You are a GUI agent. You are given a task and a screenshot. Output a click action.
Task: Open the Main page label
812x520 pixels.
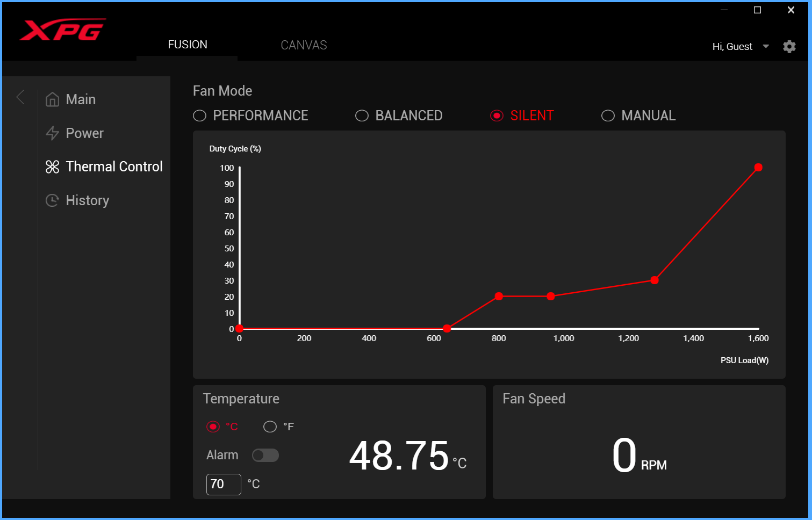pos(81,99)
